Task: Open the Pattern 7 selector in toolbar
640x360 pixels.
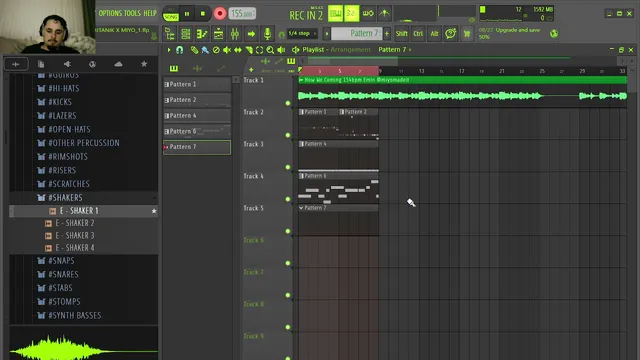Action: click(356, 33)
